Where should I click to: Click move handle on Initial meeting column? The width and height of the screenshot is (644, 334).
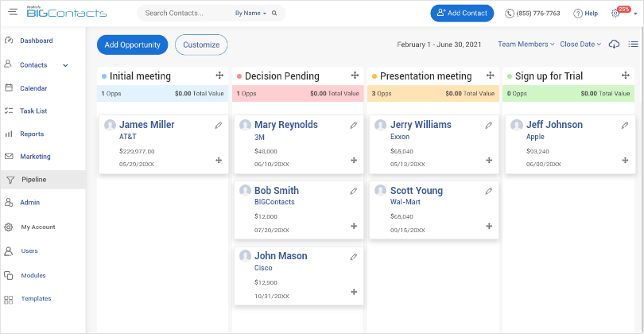(219, 76)
